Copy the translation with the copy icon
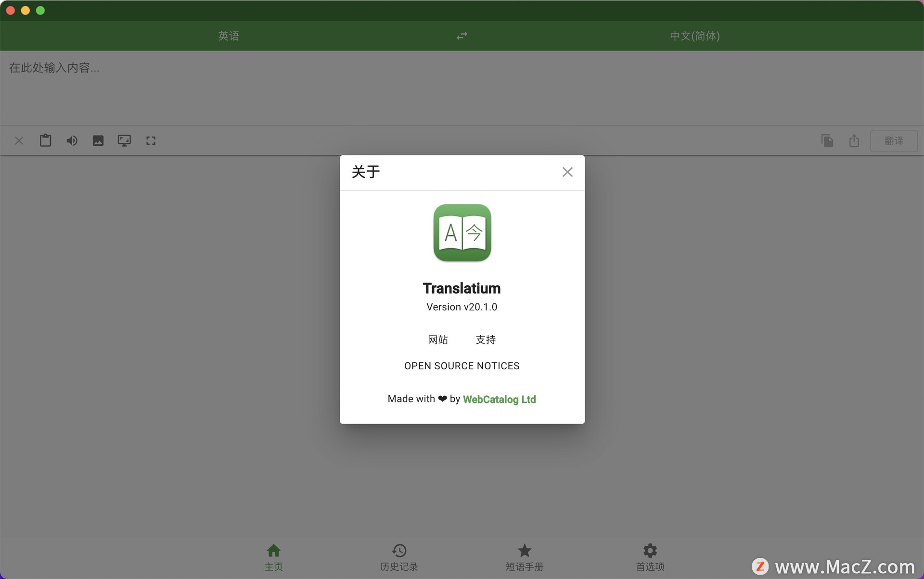924x579 pixels. point(827,141)
